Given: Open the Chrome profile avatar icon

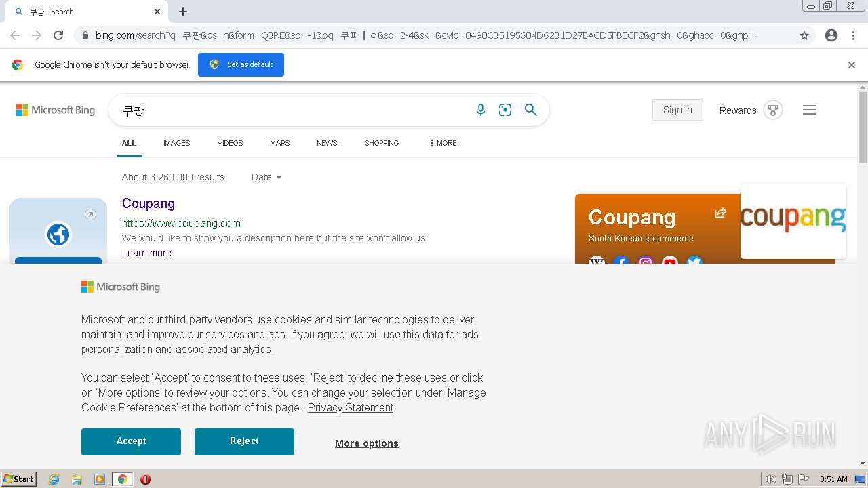Looking at the screenshot, I should 831,35.
